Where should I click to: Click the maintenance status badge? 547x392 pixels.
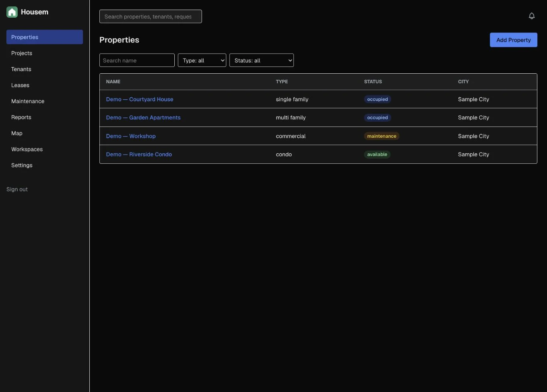point(381,136)
